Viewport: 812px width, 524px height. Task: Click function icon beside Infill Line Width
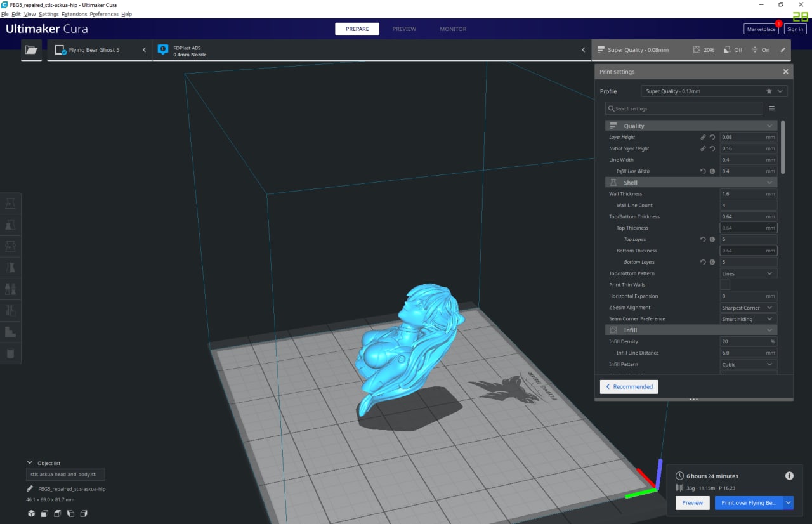tap(712, 171)
